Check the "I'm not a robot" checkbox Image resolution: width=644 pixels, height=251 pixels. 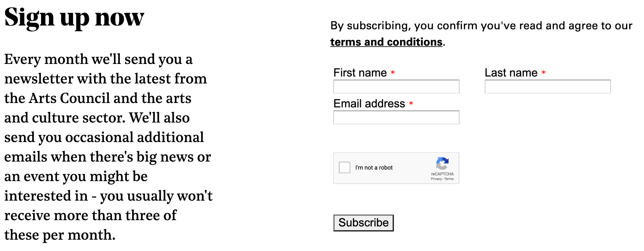[344, 168]
